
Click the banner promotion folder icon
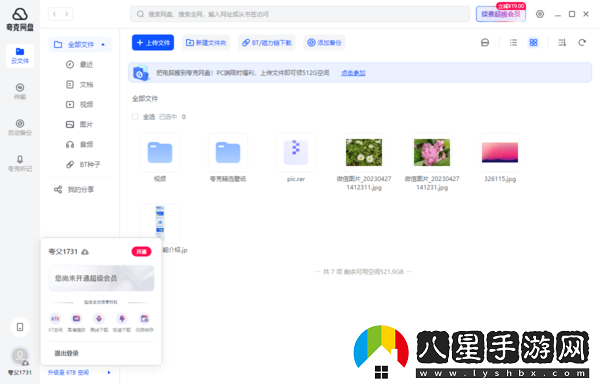(140, 73)
